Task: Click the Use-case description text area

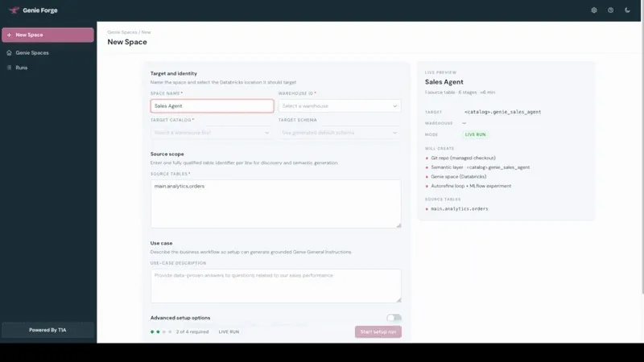Action: pos(275,286)
